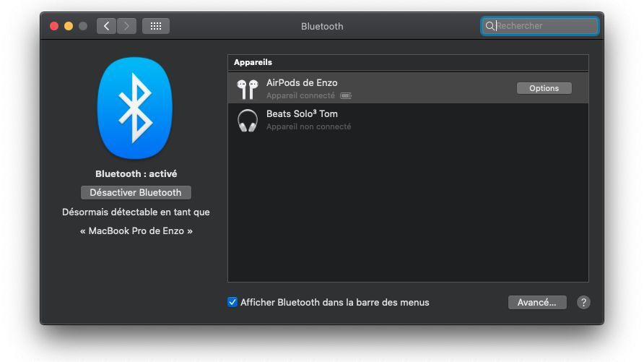Click the magnifying glass search icon
This screenshot has height=362, width=644.
tap(490, 26)
